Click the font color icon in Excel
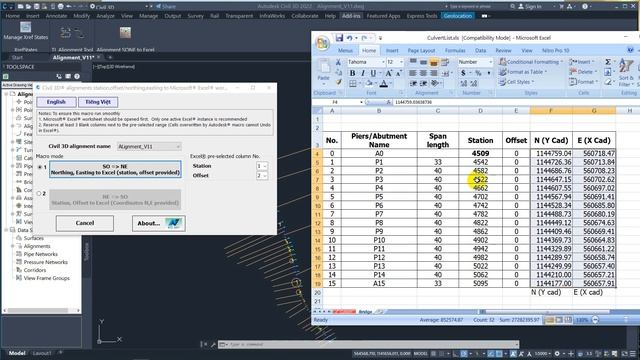 [x=384, y=83]
